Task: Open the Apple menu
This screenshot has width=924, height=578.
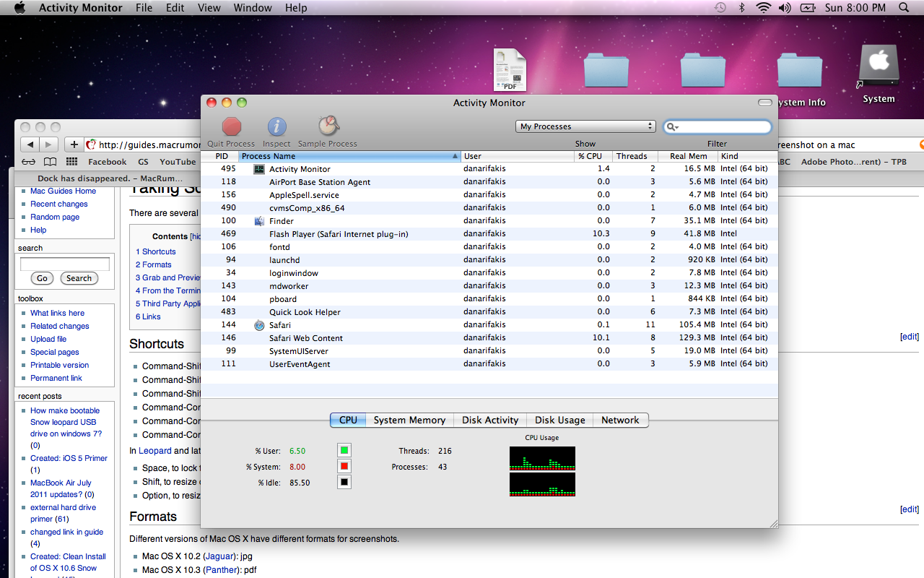Action: tap(19, 8)
